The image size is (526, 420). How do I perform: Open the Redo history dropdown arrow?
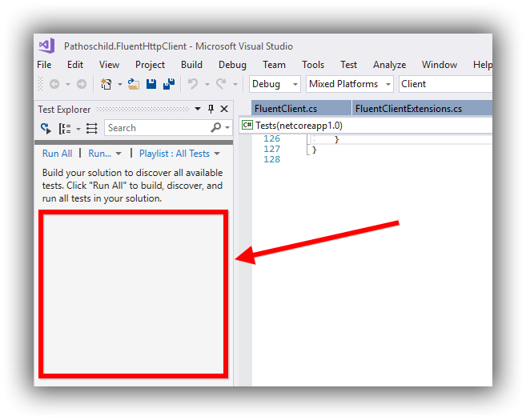point(235,84)
